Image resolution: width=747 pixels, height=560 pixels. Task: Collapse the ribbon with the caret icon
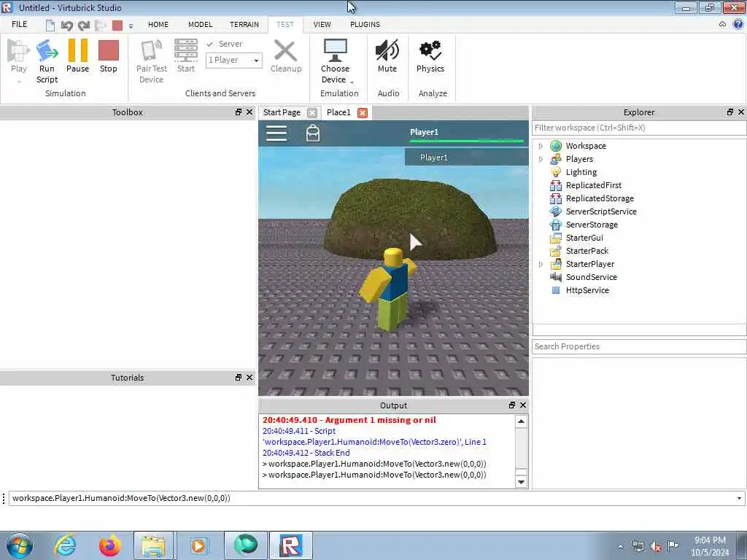[723, 24]
